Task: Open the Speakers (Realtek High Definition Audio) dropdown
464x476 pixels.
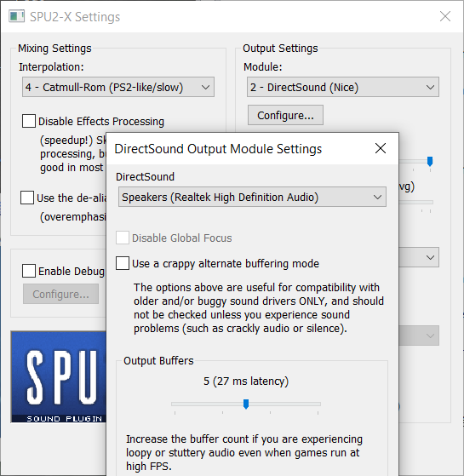Action: [x=252, y=197]
